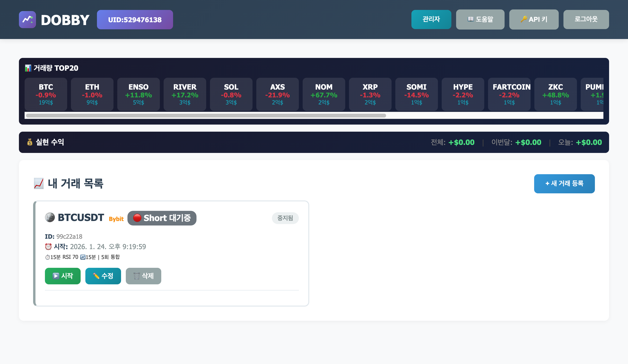Screen dimensions: 628x364
Task: Log out with the 로그아웃 button
Action: (x=586, y=19)
